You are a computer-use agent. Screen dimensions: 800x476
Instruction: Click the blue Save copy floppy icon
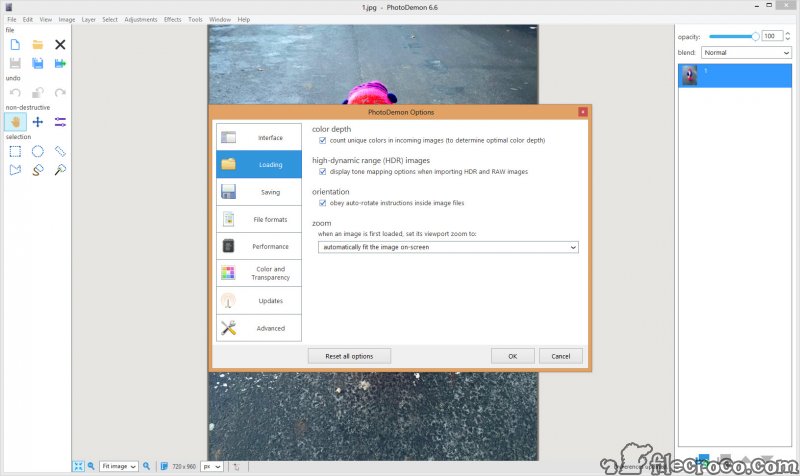[x=38, y=63]
